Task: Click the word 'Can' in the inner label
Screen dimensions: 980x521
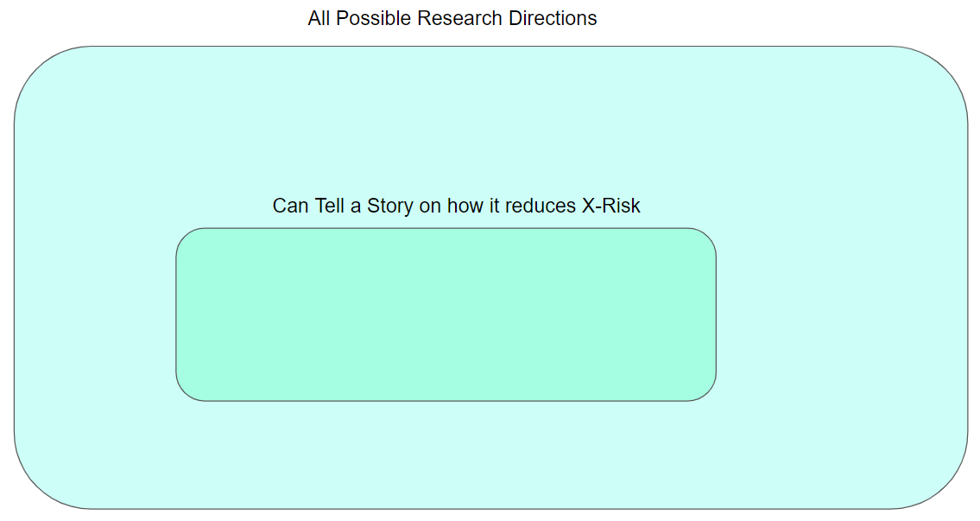Action: coord(291,206)
